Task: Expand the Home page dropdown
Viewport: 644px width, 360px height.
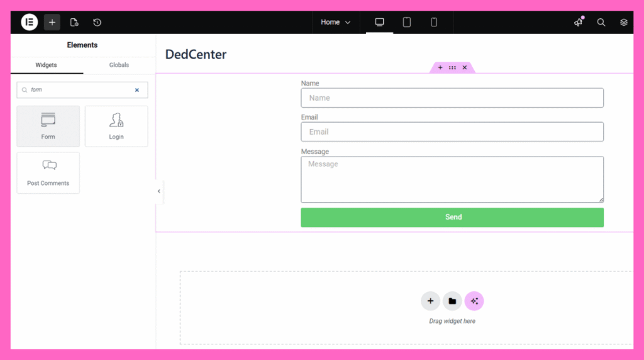Action: [335, 22]
